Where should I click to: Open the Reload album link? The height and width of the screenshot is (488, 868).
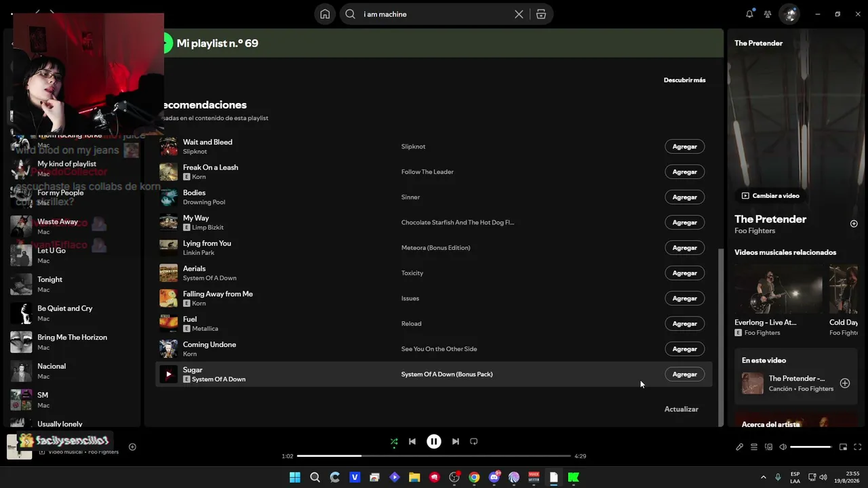click(x=412, y=324)
